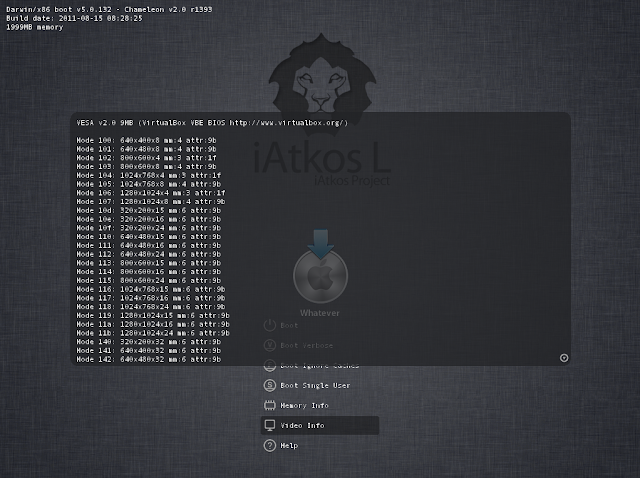Click the Boot Ignore Caches icon

click(x=269, y=365)
